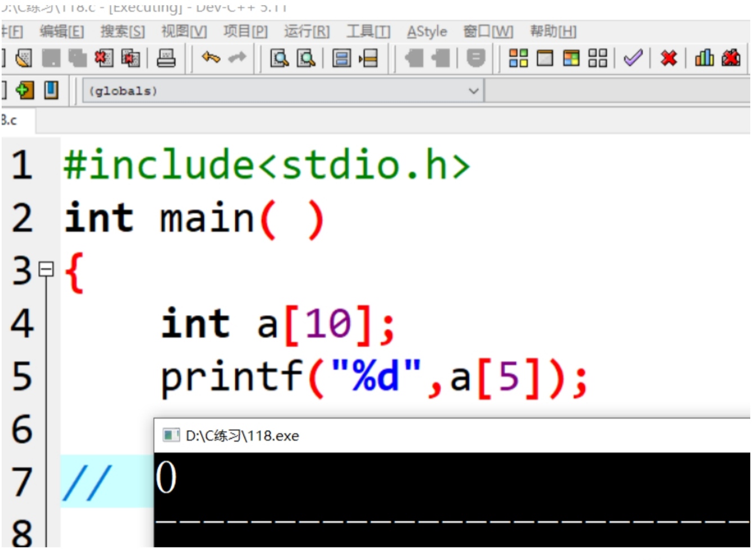This screenshot has height=560, width=752.
Task: Click the Run window icon
Action: pos(545,58)
